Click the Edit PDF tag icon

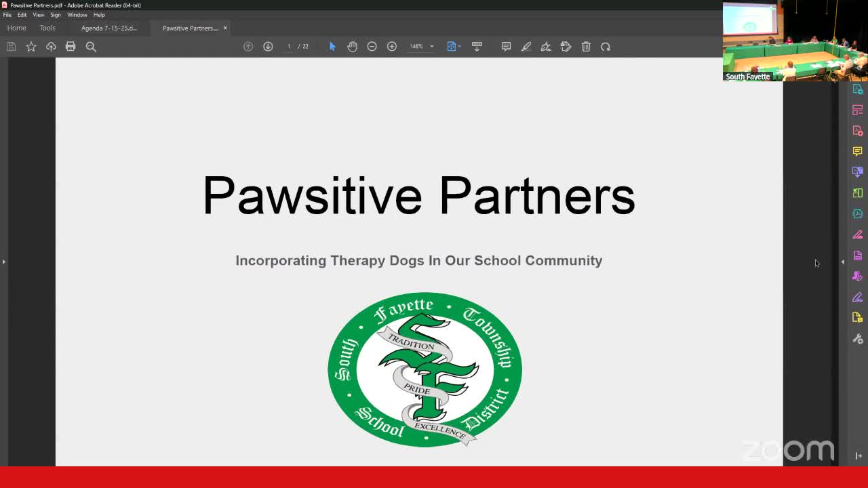point(566,47)
